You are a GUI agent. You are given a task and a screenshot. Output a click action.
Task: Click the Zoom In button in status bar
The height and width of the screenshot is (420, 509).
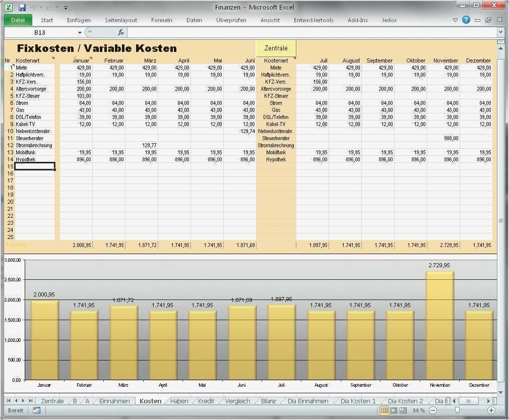click(491, 411)
